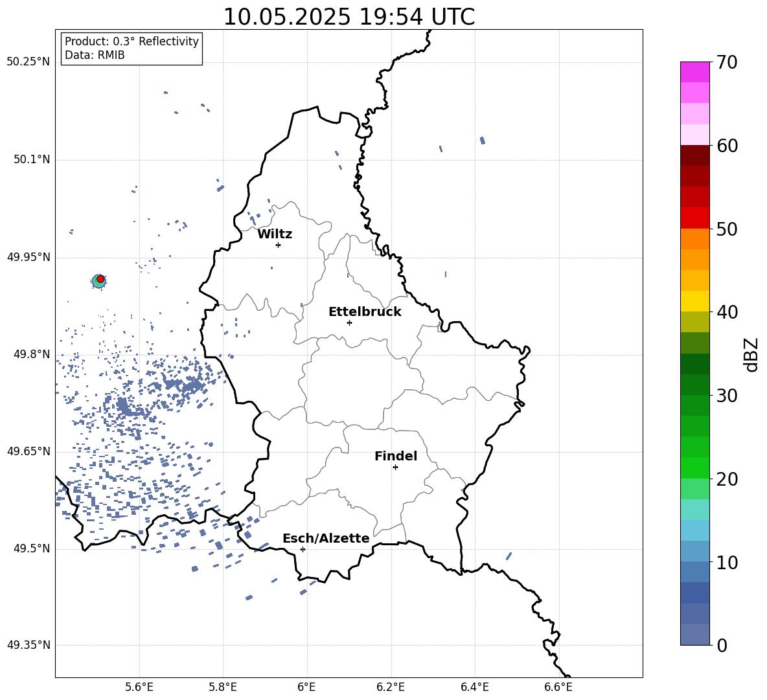This screenshot has width=767, height=700.
Task: Select the Esch/Alzette city label
Action: tap(326, 538)
